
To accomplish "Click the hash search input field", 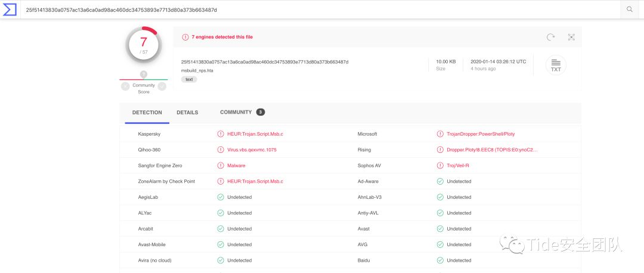I will coord(320,10).
